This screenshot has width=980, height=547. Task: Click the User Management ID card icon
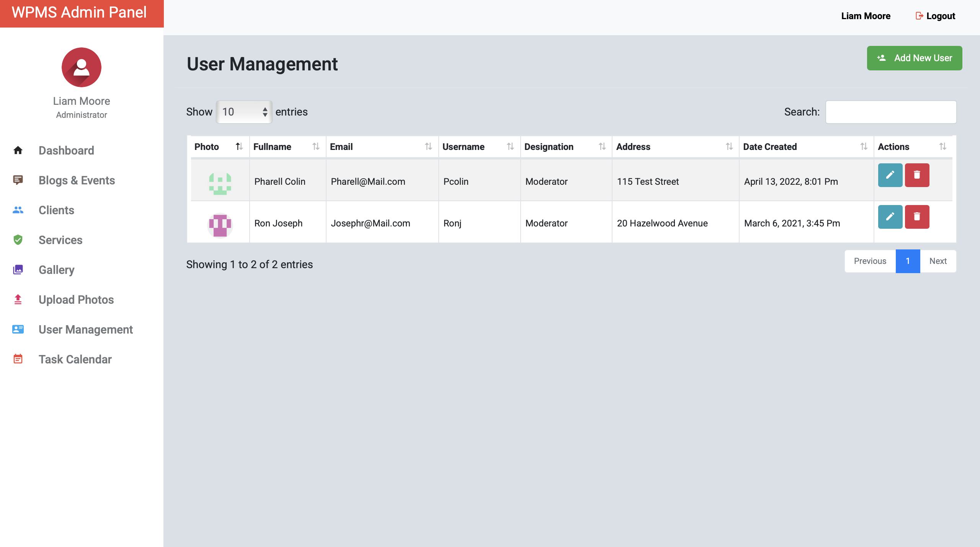tap(18, 329)
